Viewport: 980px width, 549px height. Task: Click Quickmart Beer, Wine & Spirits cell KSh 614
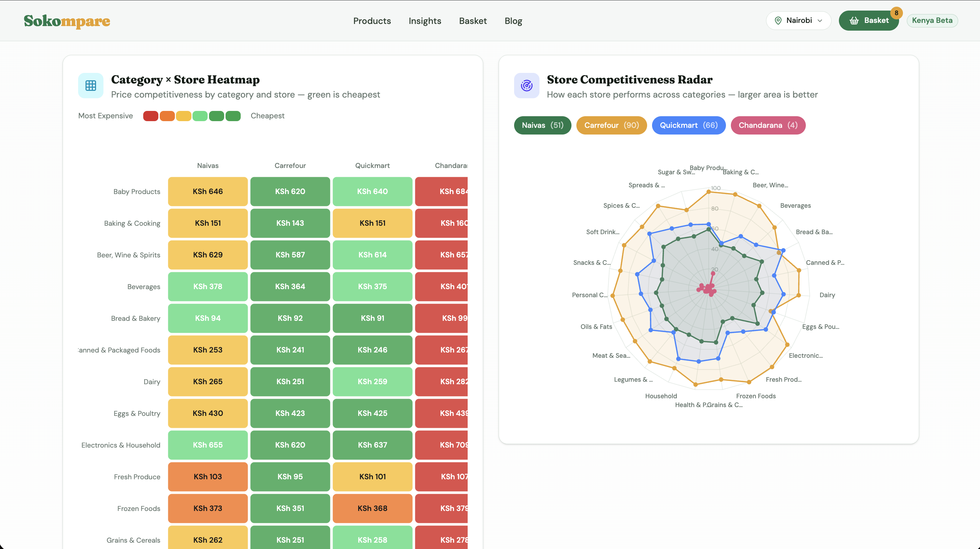(372, 255)
